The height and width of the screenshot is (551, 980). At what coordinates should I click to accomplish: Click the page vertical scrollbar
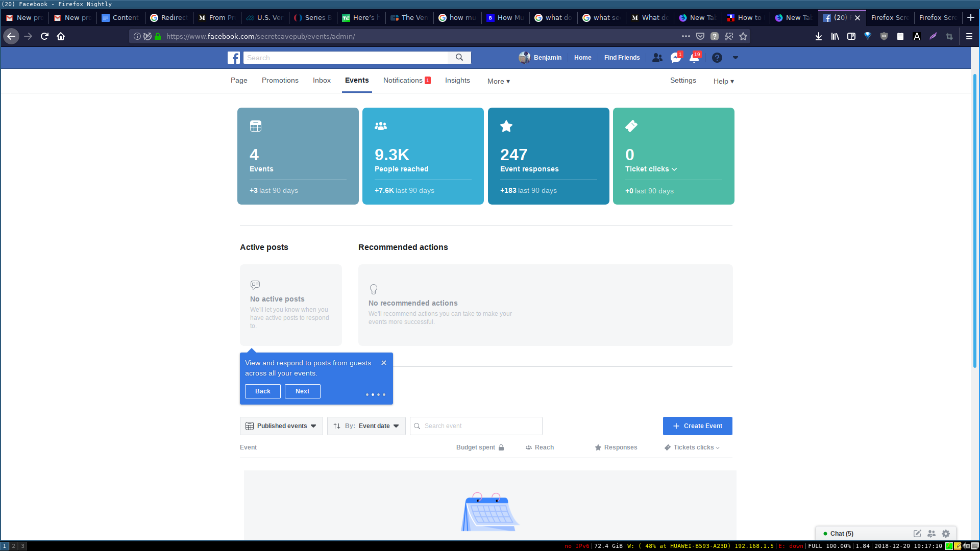tap(975, 220)
